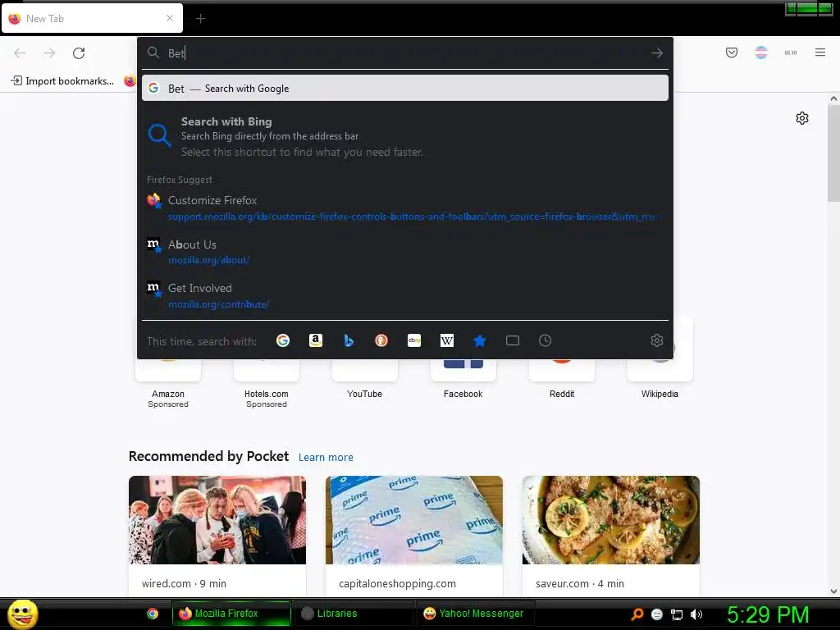Open the About Us mozilla.org suggestion
840x630 pixels.
coord(405,252)
